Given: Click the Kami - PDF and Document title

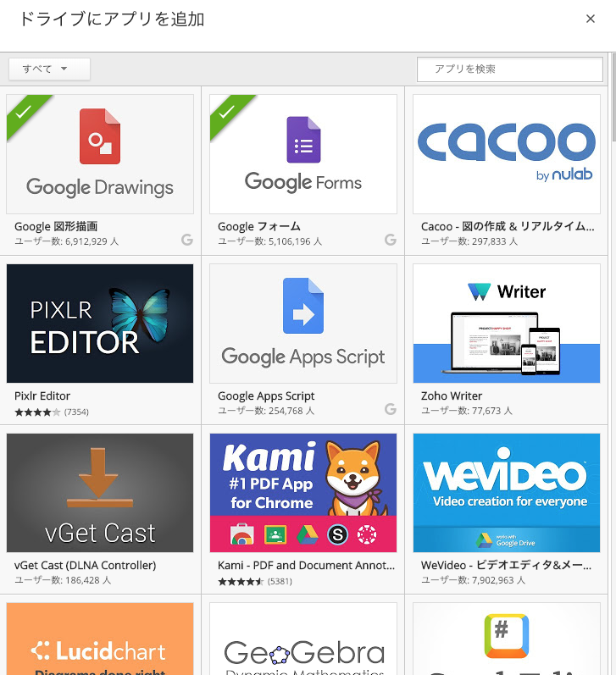Looking at the screenshot, I should point(306,565).
